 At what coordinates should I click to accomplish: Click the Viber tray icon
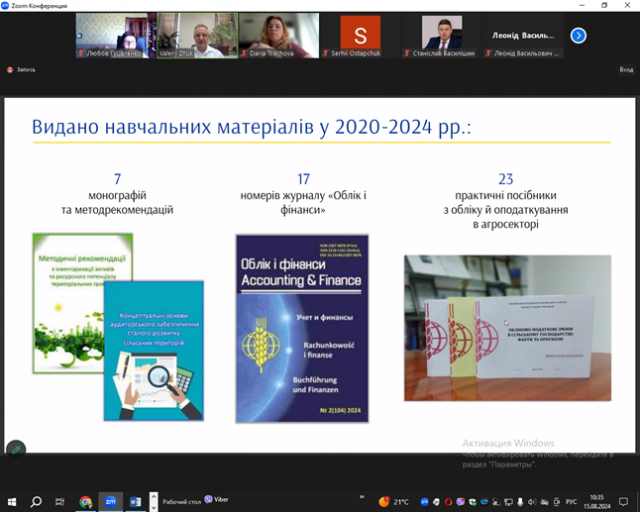point(460,502)
